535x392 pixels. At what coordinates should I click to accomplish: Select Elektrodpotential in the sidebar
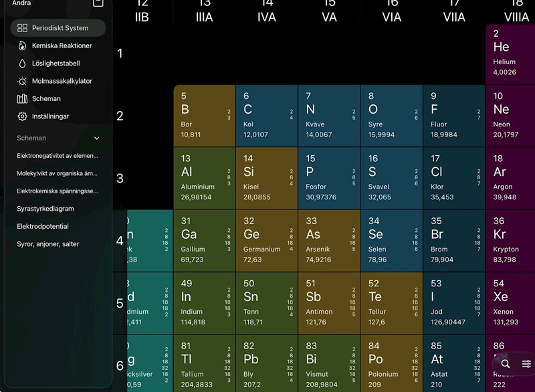pos(43,227)
